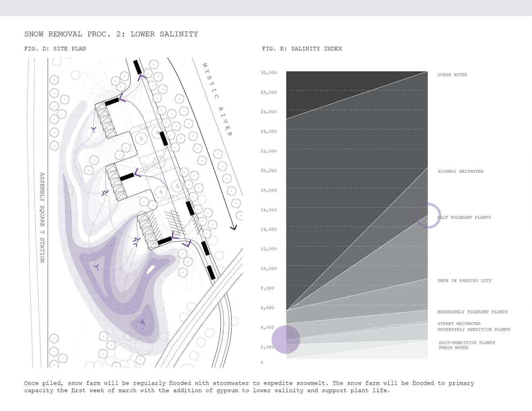Click the 18,000 axis value
The width and height of the screenshot is (532, 411).
pos(269,191)
